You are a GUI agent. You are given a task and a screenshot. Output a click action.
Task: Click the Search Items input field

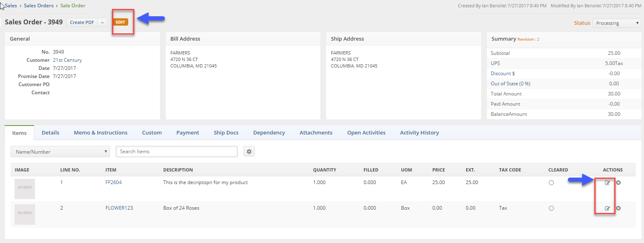(176, 152)
